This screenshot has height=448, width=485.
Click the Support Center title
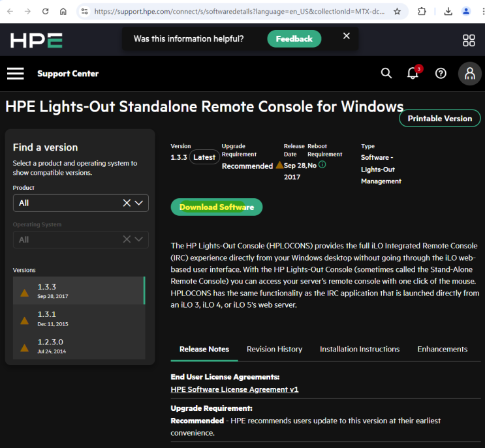point(68,74)
